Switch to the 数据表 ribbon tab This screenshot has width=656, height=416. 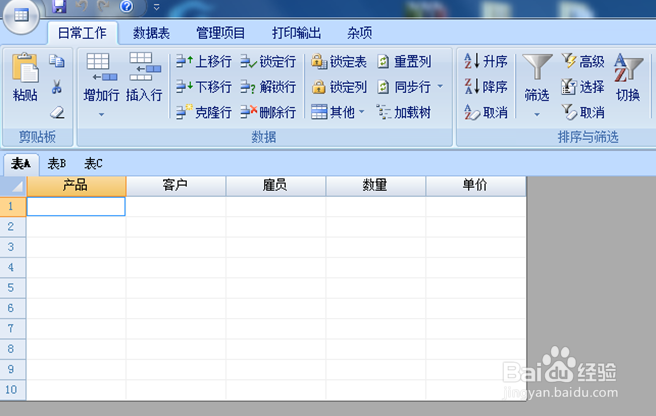click(x=151, y=33)
